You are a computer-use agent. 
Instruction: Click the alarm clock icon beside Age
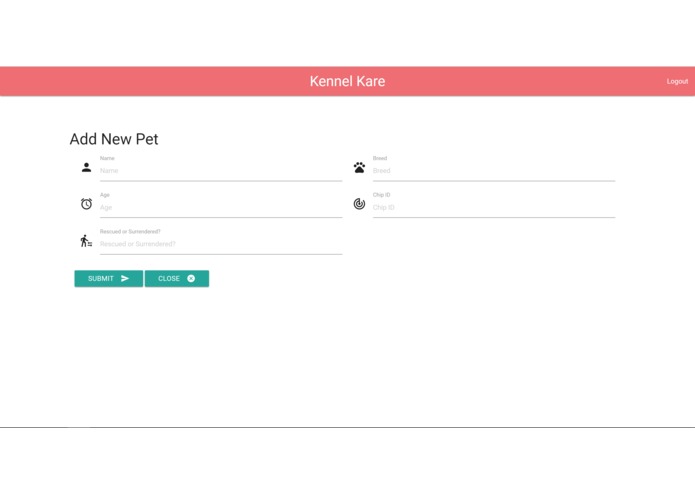tap(86, 204)
